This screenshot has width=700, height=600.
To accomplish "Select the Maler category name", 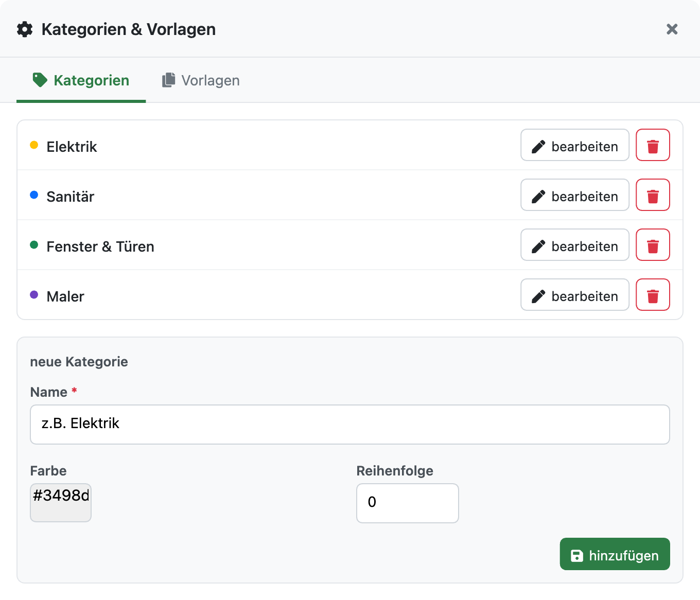I will (x=65, y=296).
